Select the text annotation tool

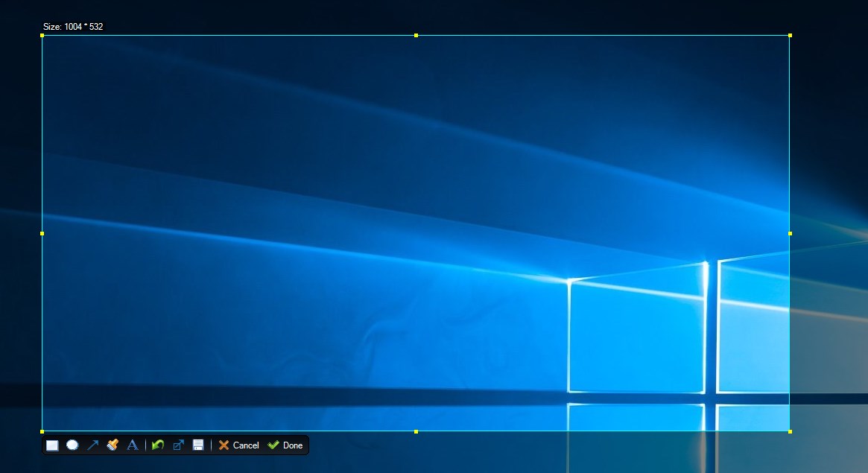(133, 445)
